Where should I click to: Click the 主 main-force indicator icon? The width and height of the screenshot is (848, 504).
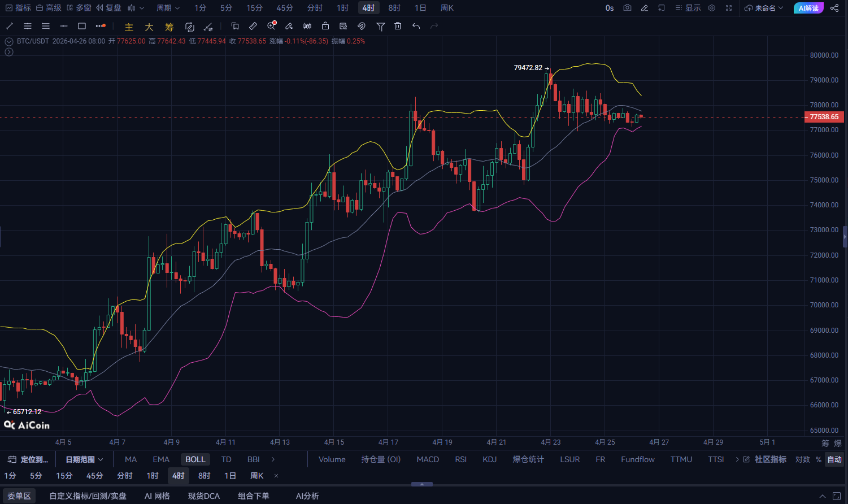129,27
